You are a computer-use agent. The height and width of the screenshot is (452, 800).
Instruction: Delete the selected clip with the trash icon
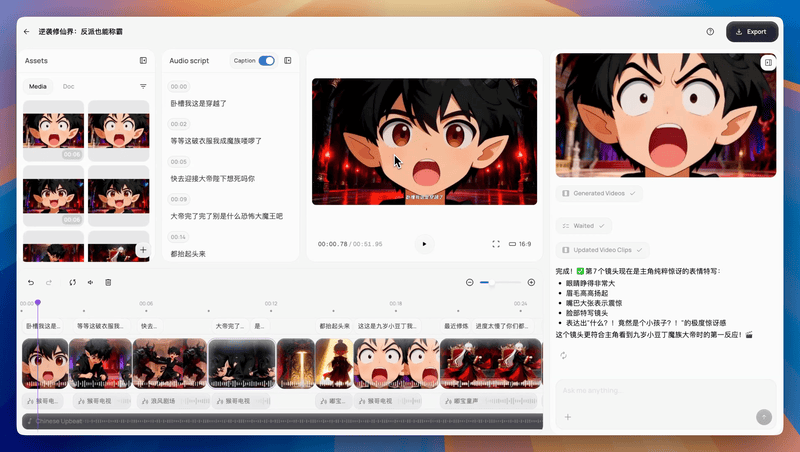(x=108, y=282)
